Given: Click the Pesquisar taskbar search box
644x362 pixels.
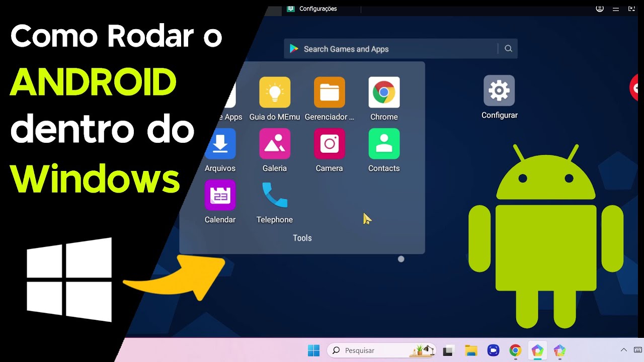Looking at the screenshot, I should 382,350.
